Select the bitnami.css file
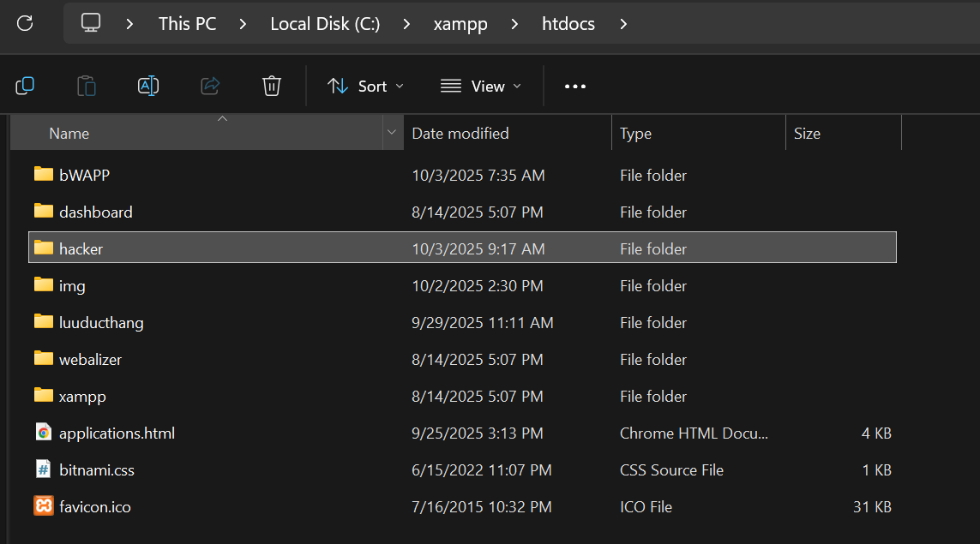Screen dimensions: 980x544 click(96, 469)
